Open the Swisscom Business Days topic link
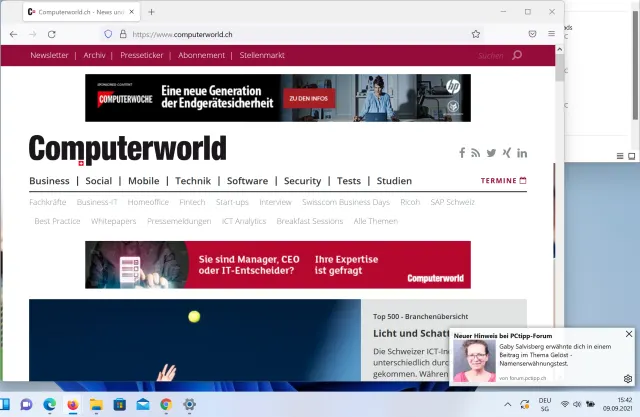 click(x=345, y=202)
